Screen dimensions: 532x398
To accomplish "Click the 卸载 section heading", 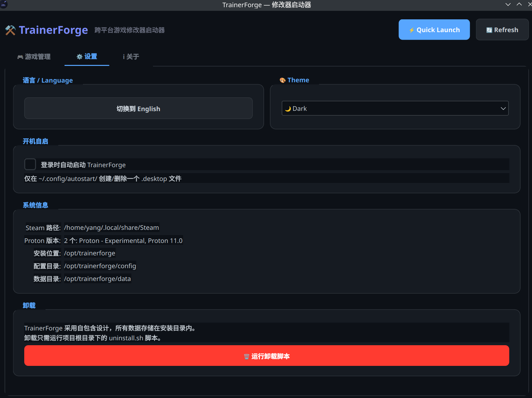I will 29,306.
